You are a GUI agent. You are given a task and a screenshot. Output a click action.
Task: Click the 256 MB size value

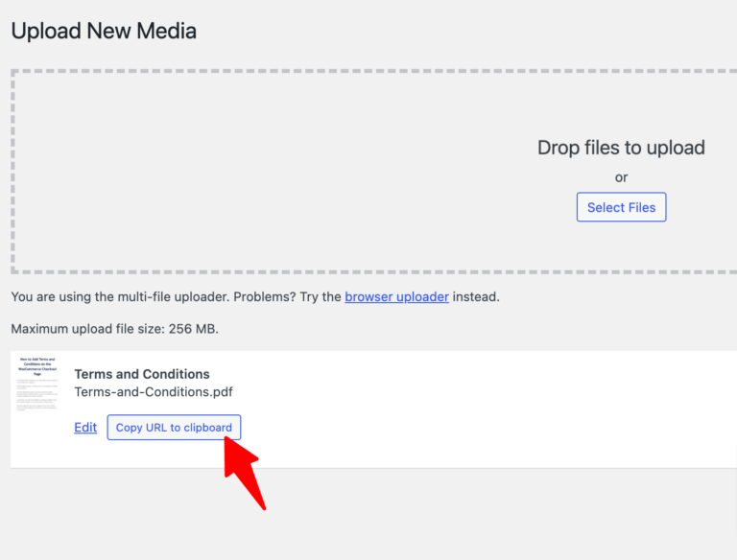click(x=193, y=329)
